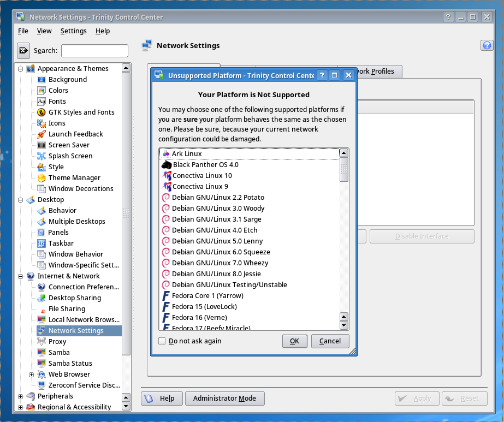Screen dimensions: 504x422
Task: Click the blue help icon beside Network Settings
Action: coord(487,45)
